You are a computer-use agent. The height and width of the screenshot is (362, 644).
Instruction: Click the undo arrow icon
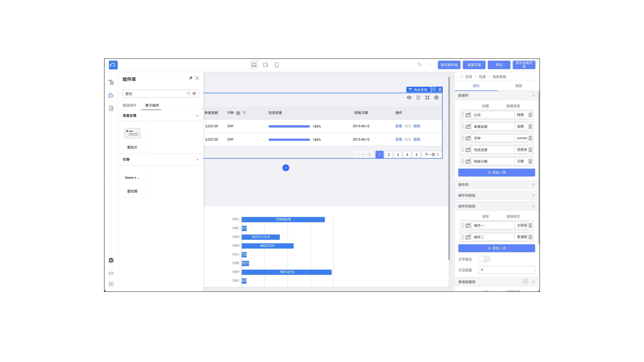click(x=419, y=65)
